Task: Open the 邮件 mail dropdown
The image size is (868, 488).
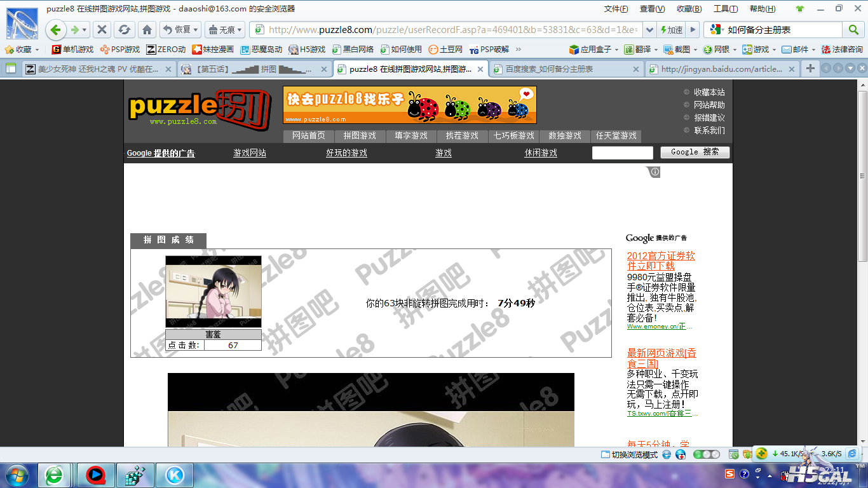Action: pyautogui.click(x=799, y=49)
